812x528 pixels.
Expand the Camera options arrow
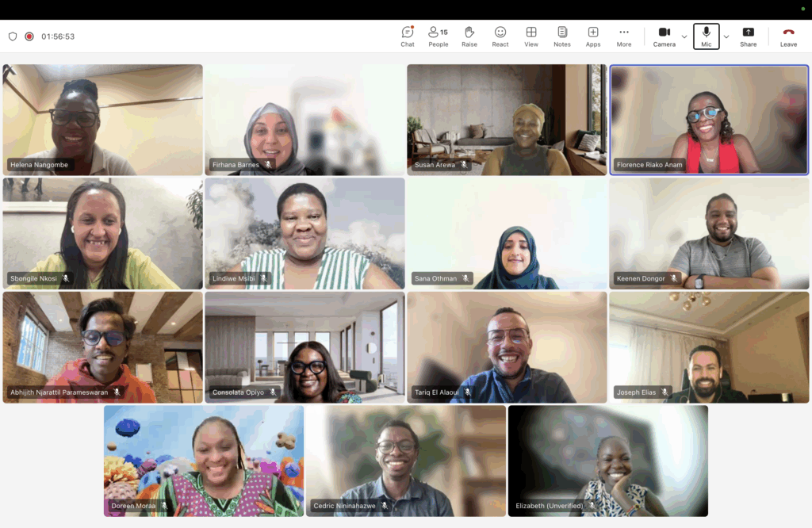tap(684, 36)
